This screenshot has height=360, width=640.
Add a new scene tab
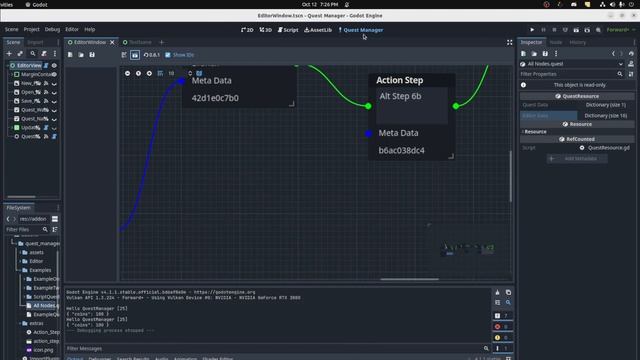162,42
